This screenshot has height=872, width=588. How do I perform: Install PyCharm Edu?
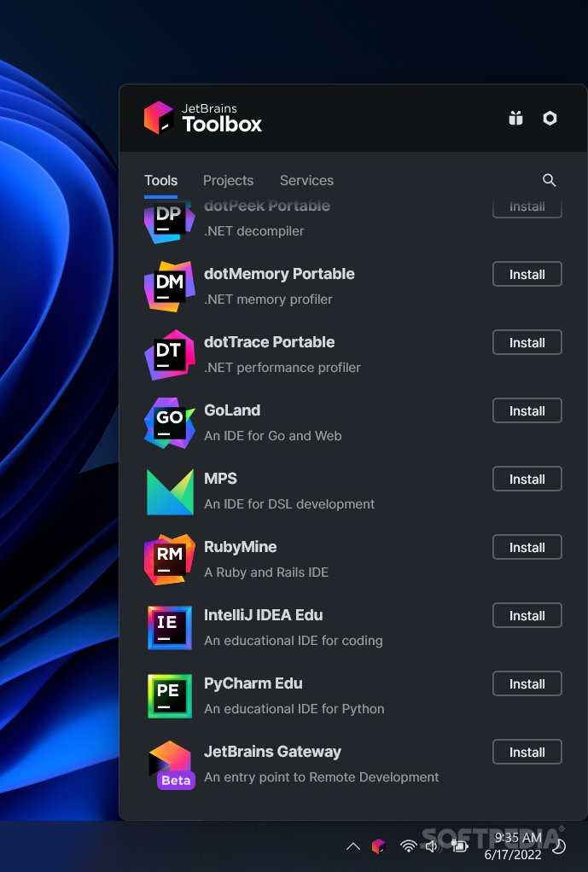527,684
